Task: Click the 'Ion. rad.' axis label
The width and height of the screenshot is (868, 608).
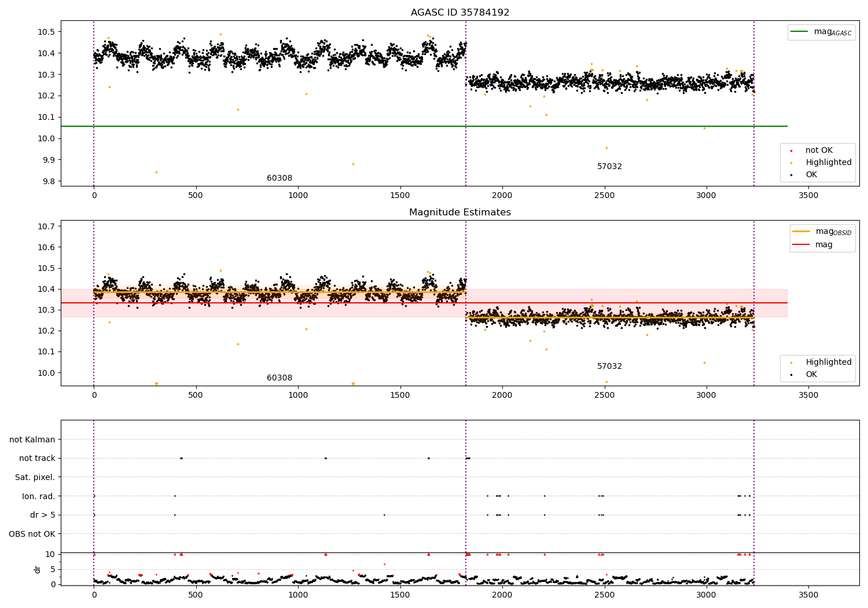Action: [x=39, y=497]
